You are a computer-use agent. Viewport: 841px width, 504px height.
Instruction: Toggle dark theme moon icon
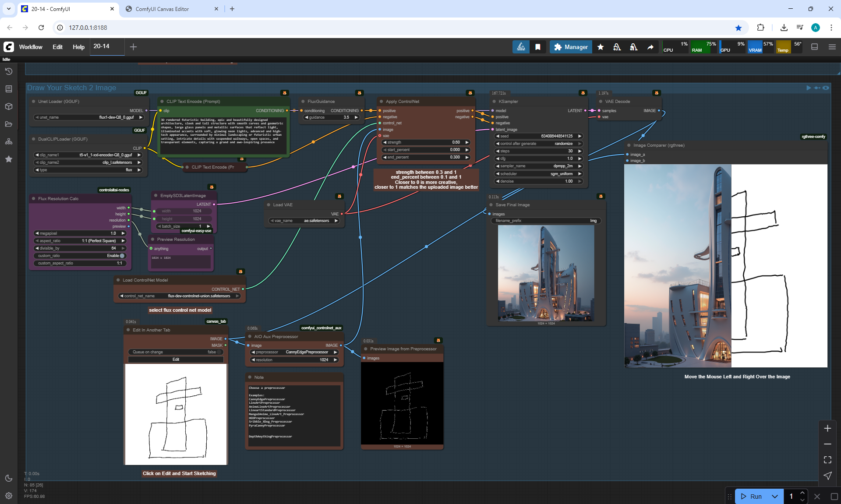9,478
